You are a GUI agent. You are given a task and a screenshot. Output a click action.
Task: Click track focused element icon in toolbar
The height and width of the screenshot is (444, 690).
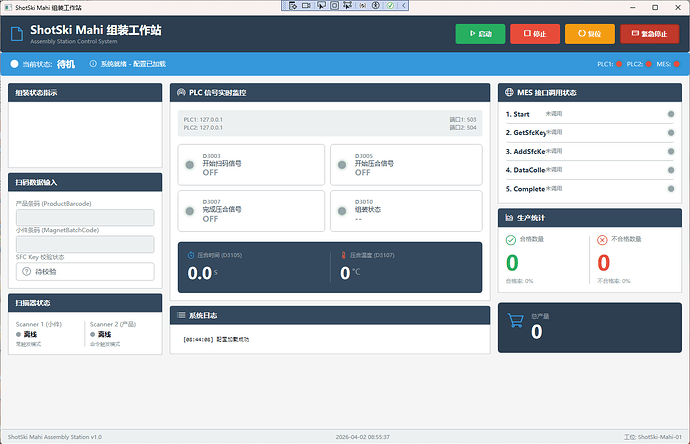pyautogui.click(x=348, y=6)
